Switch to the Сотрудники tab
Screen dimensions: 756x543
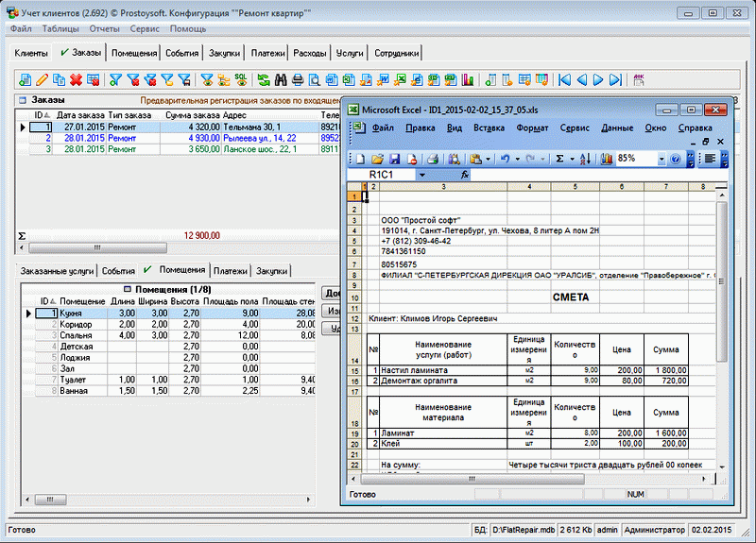tap(396, 53)
